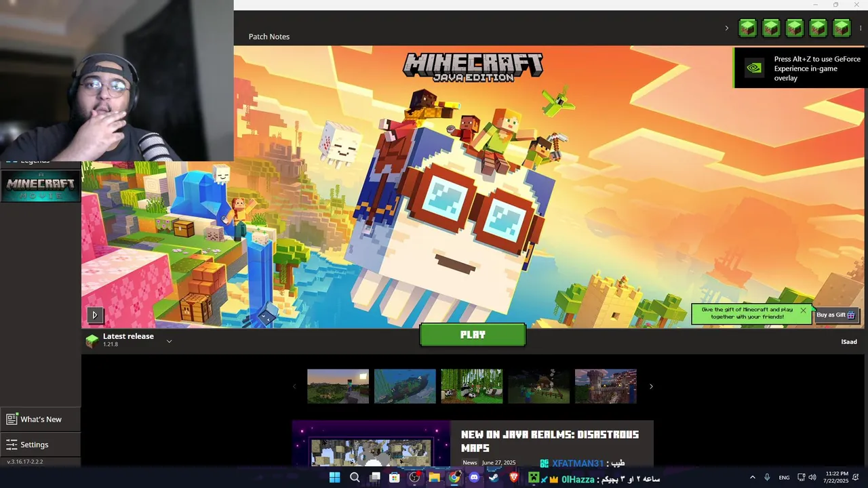Open What's New in the sidebar
Viewport: 868px width, 488px height.
pos(40,420)
